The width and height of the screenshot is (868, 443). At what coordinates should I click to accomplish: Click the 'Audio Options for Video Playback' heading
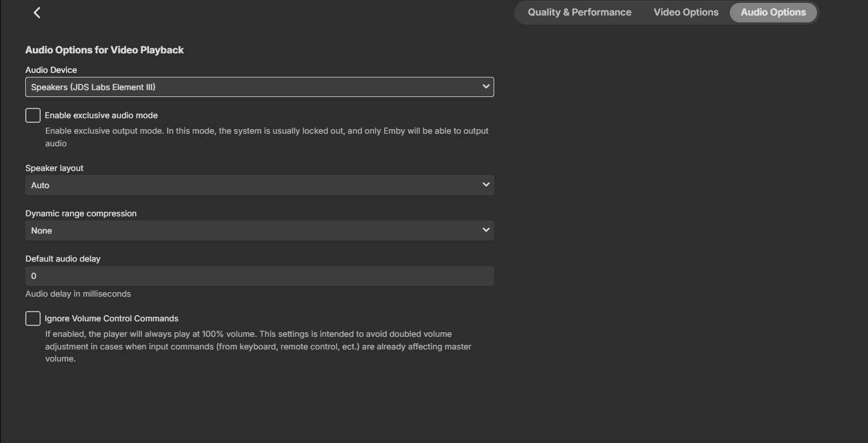point(104,50)
